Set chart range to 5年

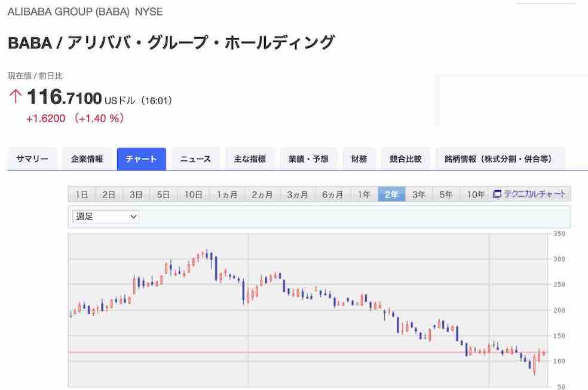point(446,194)
